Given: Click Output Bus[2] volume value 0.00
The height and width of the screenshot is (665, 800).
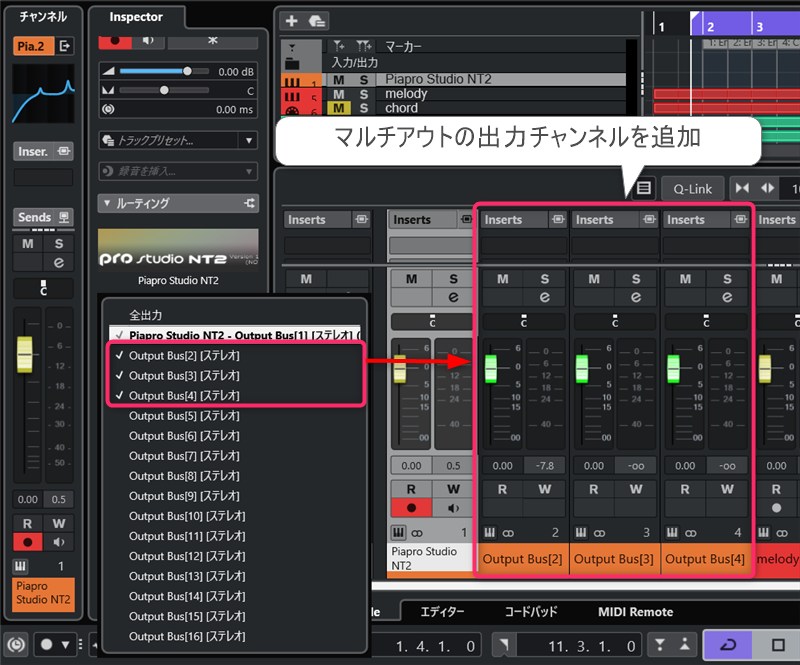Looking at the screenshot, I should [503, 465].
